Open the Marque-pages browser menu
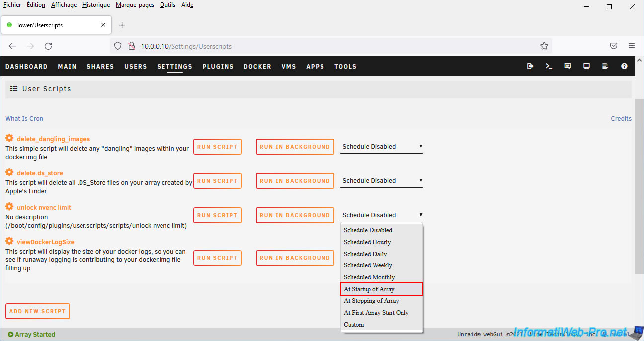 (x=135, y=5)
